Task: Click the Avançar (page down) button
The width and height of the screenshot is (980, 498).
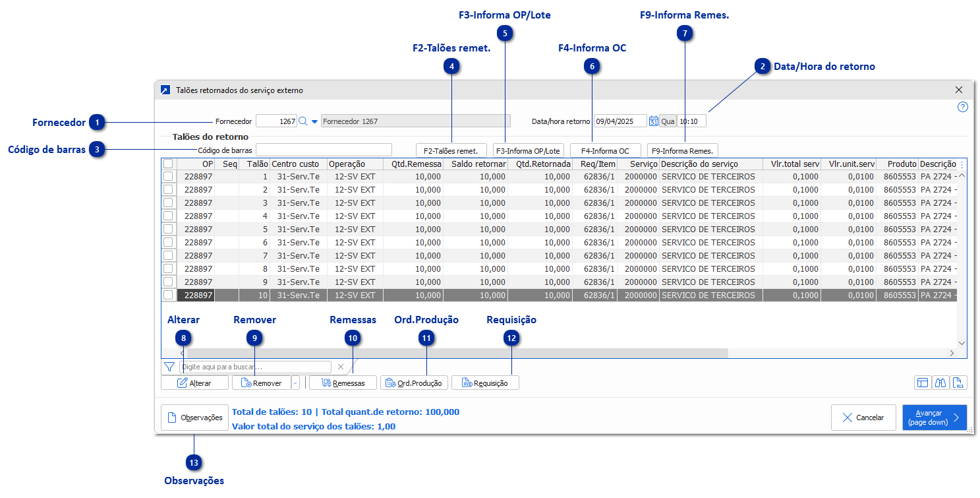Action: 934,418
